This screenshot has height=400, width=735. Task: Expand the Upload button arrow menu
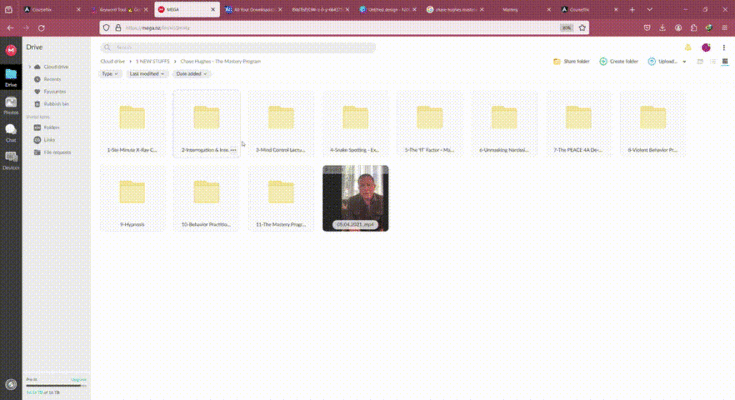pos(685,61)
